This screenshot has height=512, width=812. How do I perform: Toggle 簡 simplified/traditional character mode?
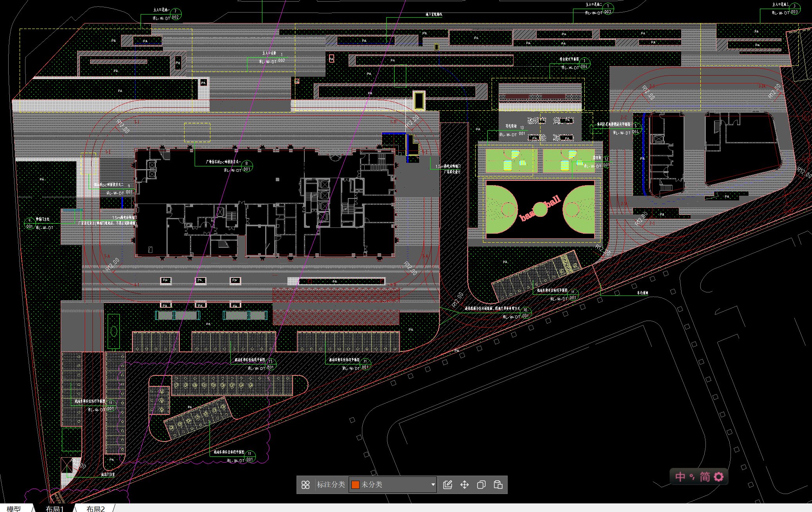click(x=705, y=476)
